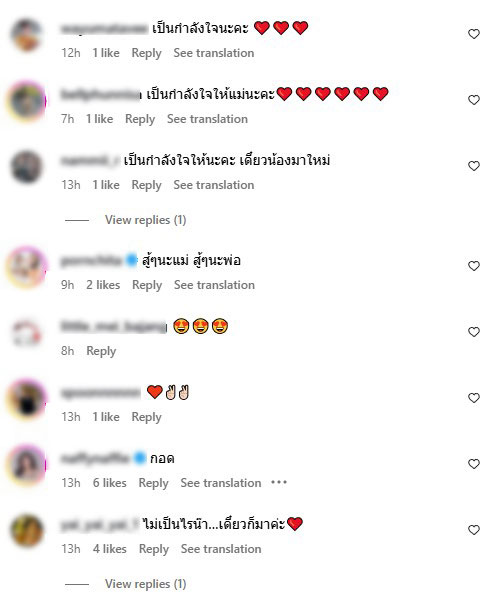Like the ไม่เป็นไรน้า comment with heart icon
Viewport: 486px width, 611px height.
click(x=474, y=530)
